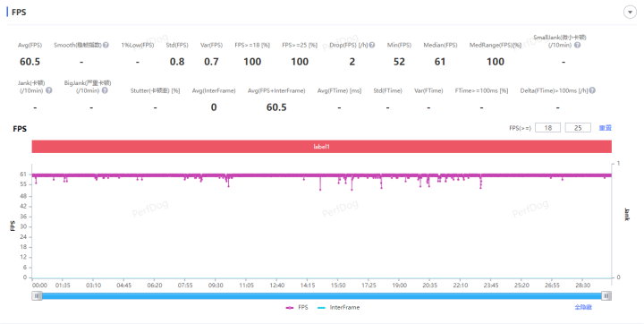The height and width of the screenshot is (324, 644).
Task: Toggle the FPS series in the legend
Action: coord(297,307)
